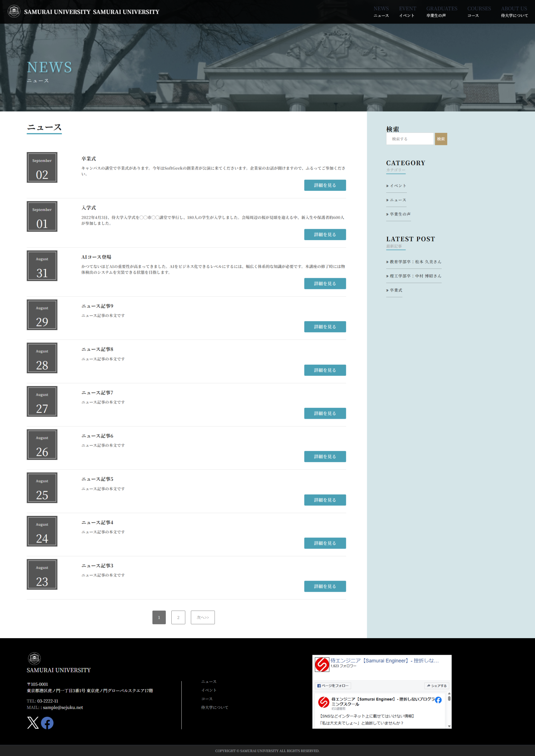Follow the page in Facebook widget
The image size is (535, 756).
tap(333, 686)
